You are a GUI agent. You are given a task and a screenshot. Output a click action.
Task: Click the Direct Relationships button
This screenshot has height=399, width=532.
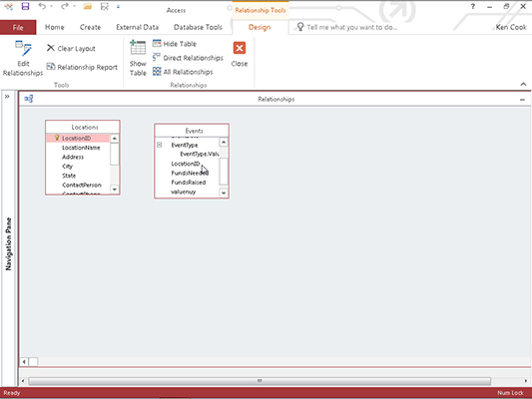click(188, 58)
